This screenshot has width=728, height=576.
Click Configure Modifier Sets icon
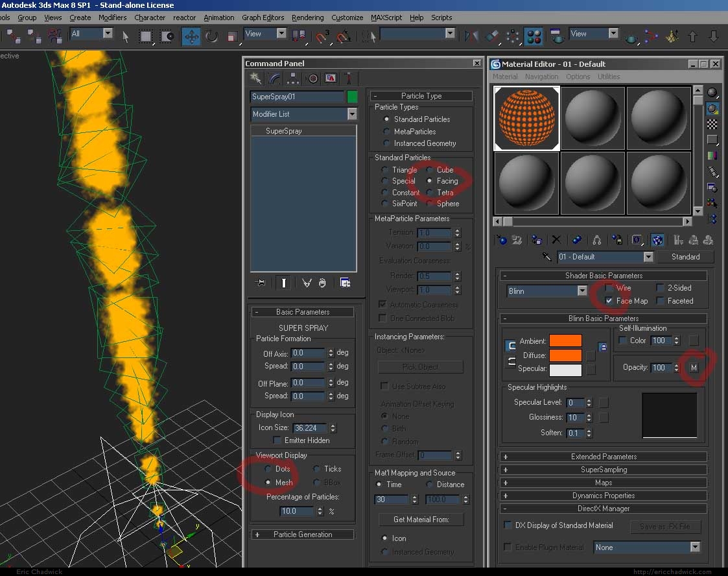[x=345, y=282]
